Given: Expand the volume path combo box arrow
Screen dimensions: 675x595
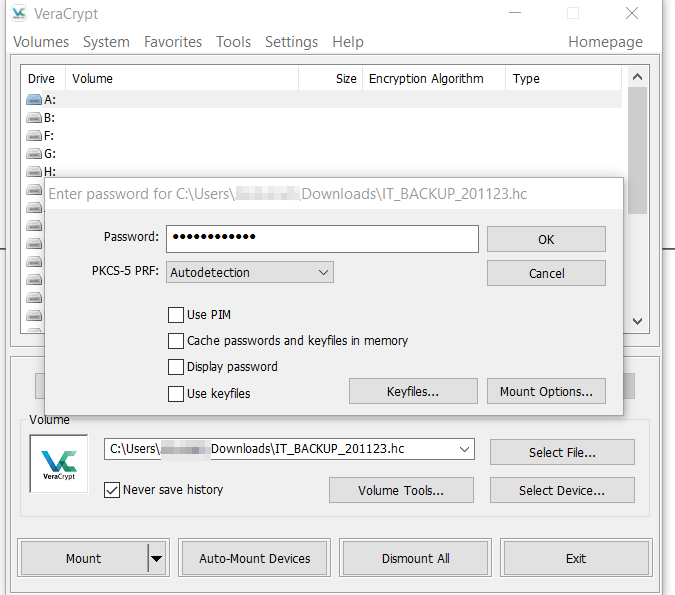Looking at the screenshot, I should (464, 449).
